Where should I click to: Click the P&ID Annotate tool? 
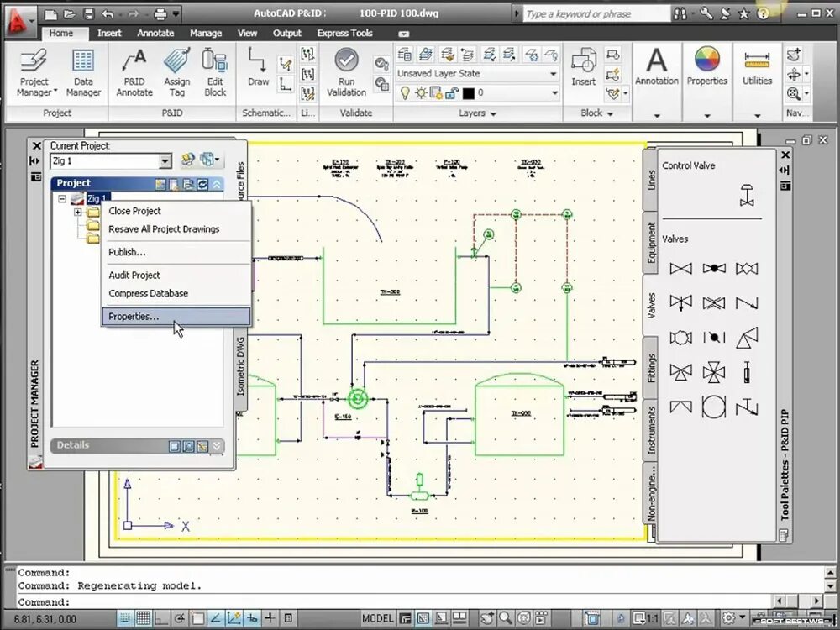(134, 73)
